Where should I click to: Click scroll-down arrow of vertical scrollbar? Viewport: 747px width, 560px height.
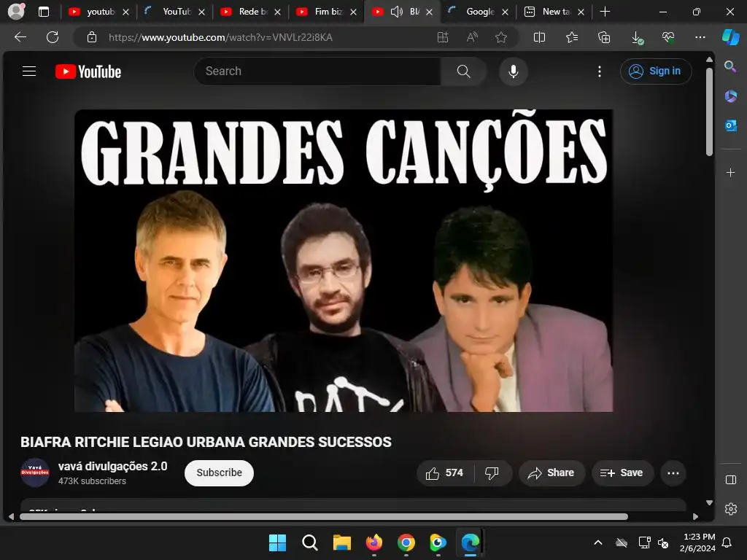pyautogui.click(x=709, y=502)
